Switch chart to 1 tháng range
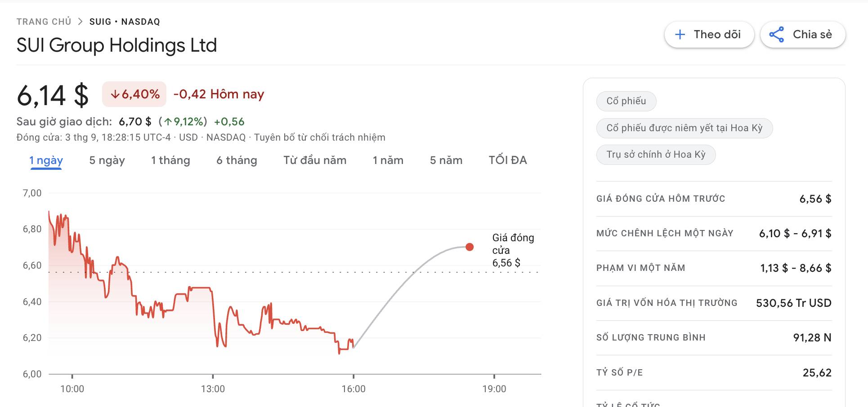Image resolution: width=868 pixels, height=407 pixels. point(170,160)
